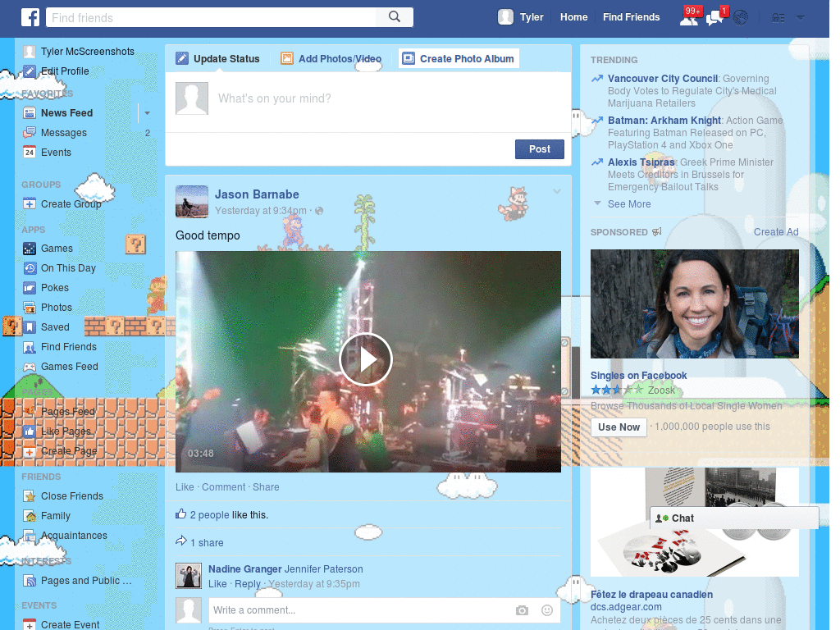Play Jason Barnabe's concert video

(x=366, y=359)
